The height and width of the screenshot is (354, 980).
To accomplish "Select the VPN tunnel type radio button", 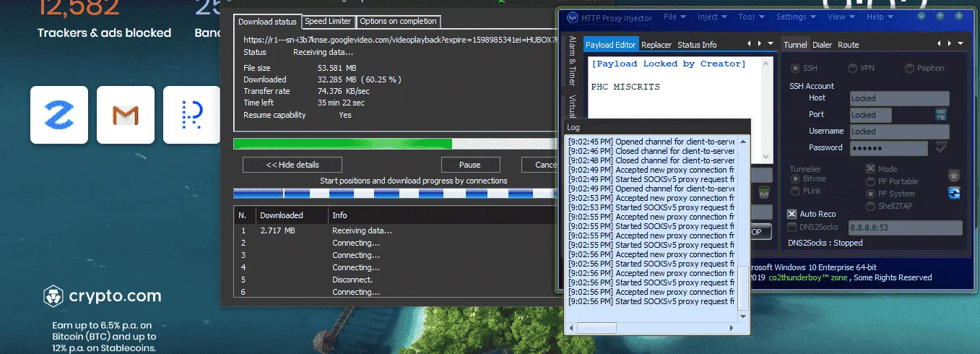I will tap(852, 68).
